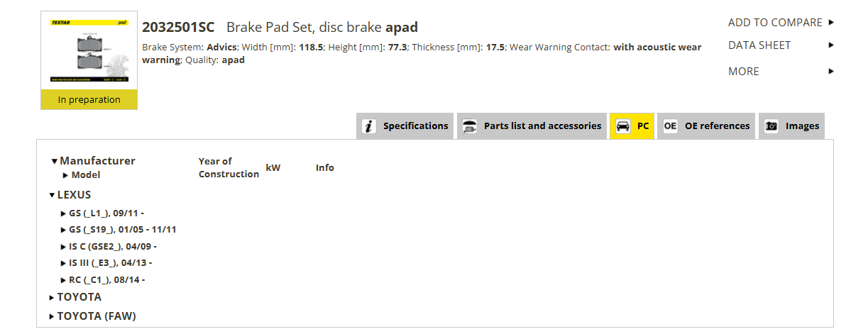Collapse the LEXUS manufacturer group
868x334 pixels.
(52, 195)
